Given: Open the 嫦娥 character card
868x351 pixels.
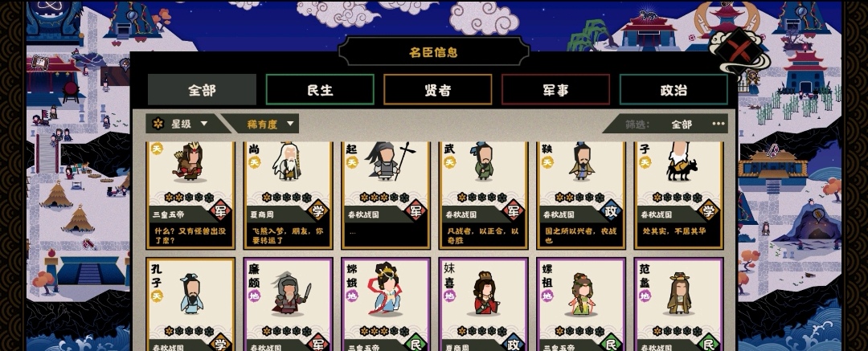Looking at the screenshot, I should (x=386, y=304).
